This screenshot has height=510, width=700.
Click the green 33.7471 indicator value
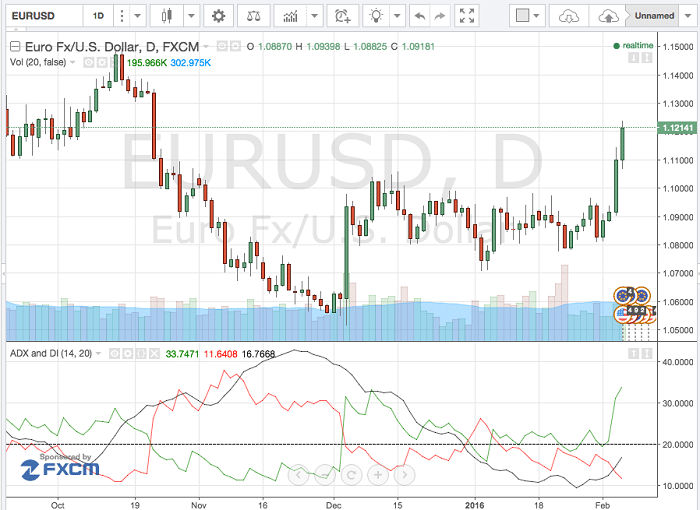tap(182, 354)
